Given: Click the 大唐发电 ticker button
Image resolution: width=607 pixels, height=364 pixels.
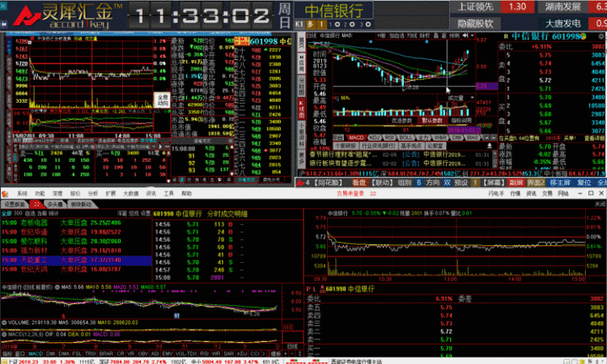Looking at the screenshot, I should [563, 23].
